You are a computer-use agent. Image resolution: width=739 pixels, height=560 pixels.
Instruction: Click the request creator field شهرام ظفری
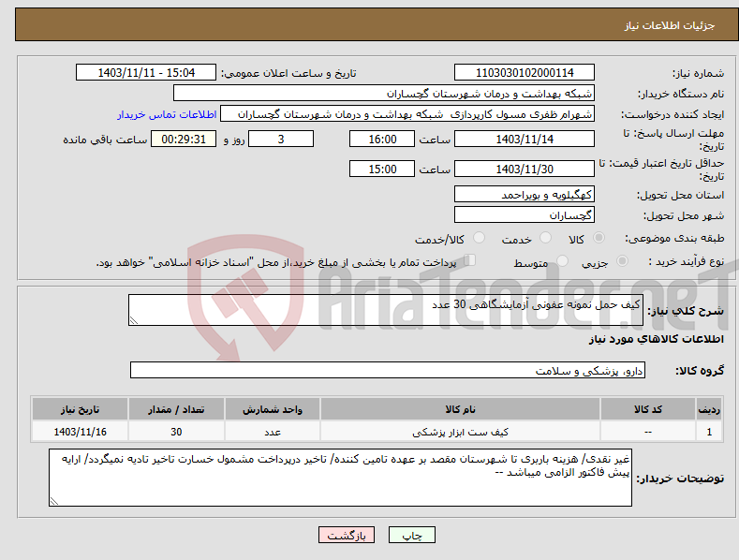[407, 114]
